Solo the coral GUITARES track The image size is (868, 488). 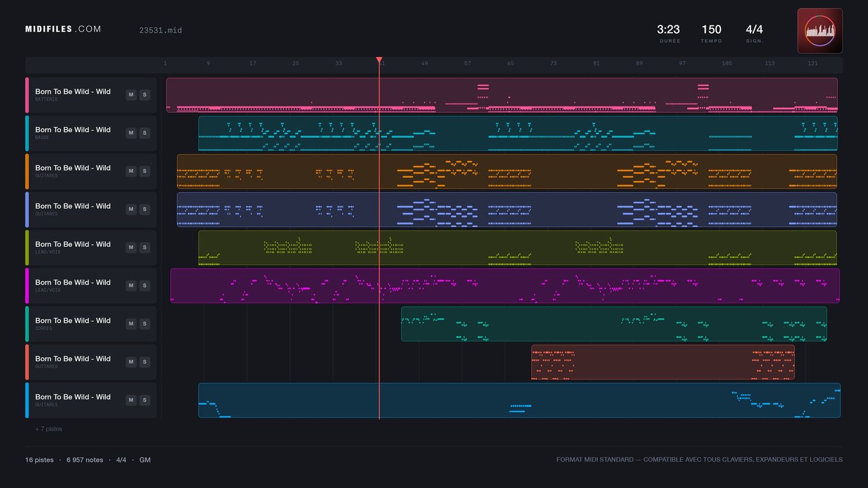coord(145,362)
